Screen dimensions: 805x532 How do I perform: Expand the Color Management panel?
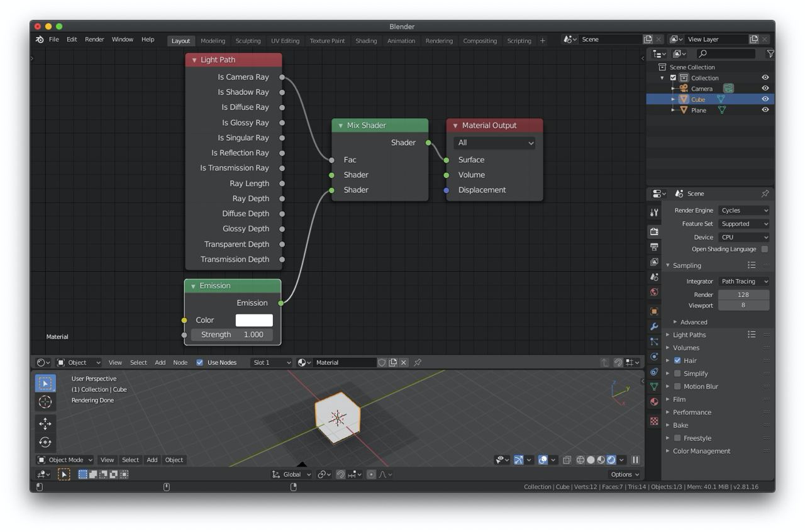click(701, 451)
